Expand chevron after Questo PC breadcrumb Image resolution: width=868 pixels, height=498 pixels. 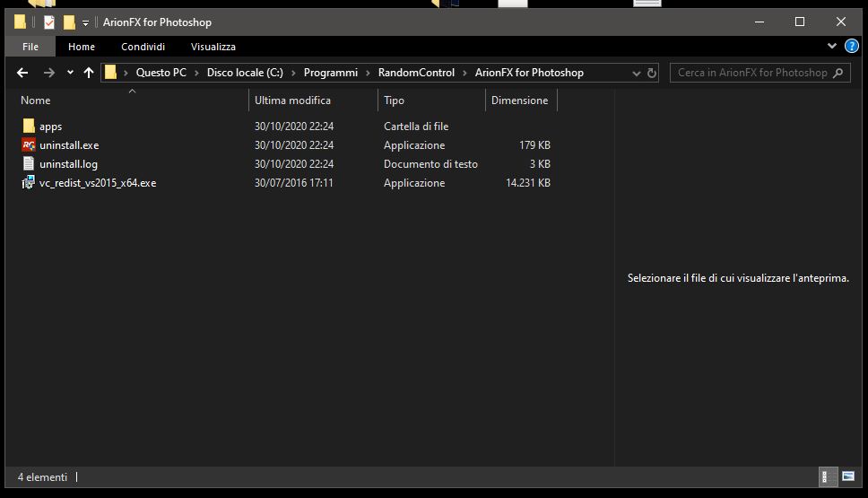click(196, 73)
